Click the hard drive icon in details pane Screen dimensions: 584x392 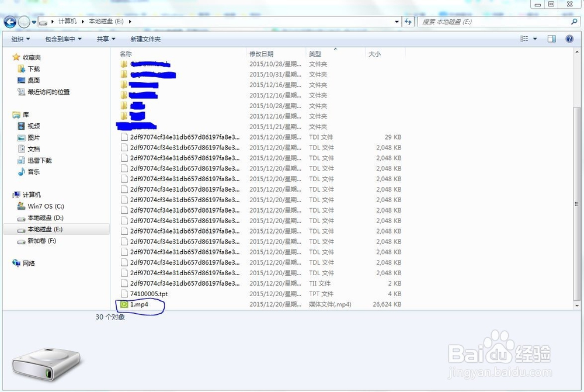point(46,364)
